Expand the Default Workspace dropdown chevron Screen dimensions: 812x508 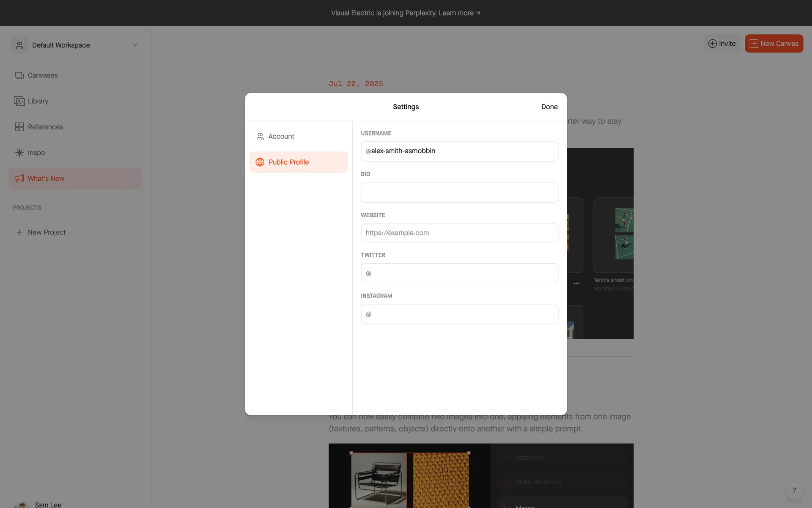coord(135,45)
